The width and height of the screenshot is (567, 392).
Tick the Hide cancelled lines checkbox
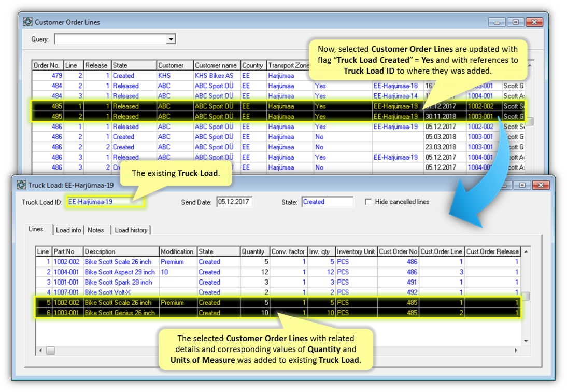point(368,202)
